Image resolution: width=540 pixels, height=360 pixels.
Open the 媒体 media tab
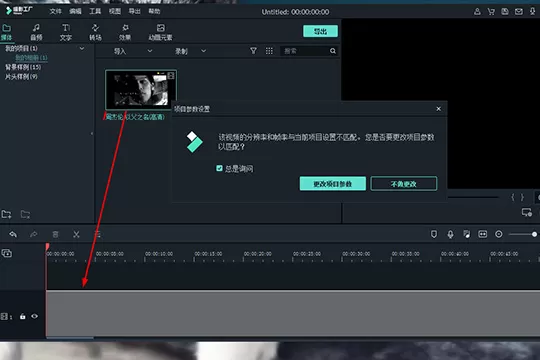click(x=7, y=32)
